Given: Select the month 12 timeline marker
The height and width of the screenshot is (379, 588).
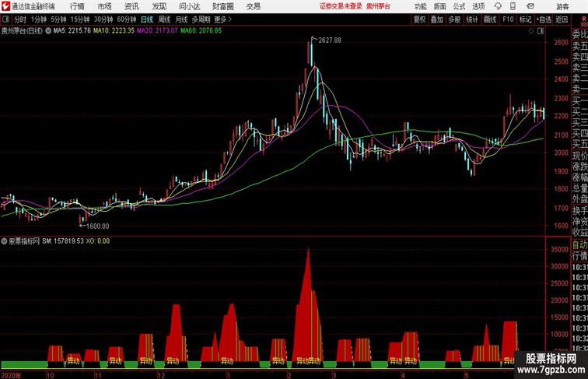Looking at the screenshot, I should point(161,375).
